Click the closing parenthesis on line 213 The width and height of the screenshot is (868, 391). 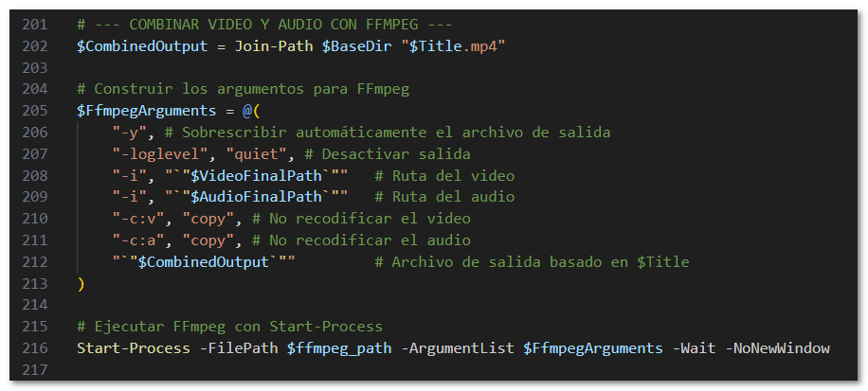[x=81, y=284]
